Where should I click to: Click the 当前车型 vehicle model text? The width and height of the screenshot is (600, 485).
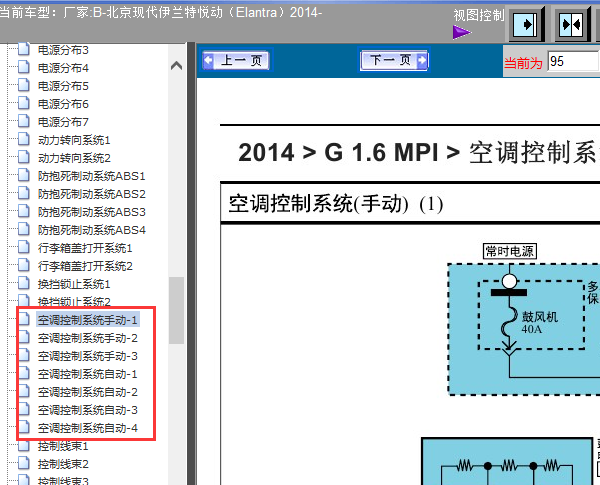(x=160, y=13)
